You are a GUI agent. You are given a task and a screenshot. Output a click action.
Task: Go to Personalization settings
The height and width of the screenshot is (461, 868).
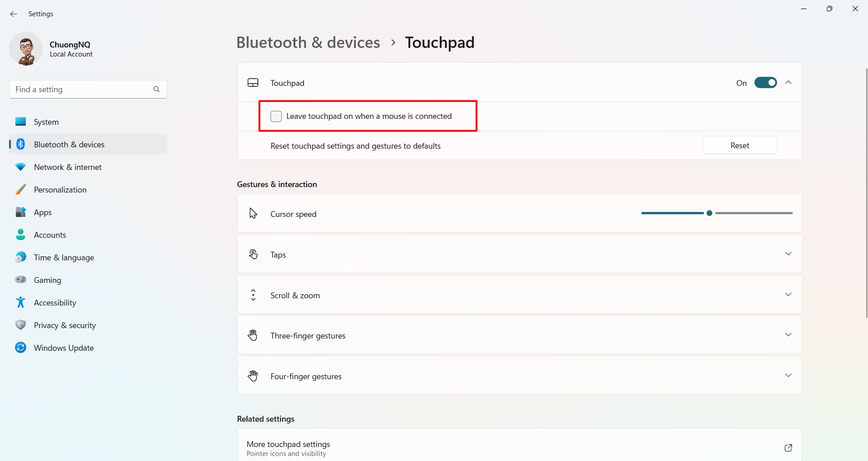[60, 190]
